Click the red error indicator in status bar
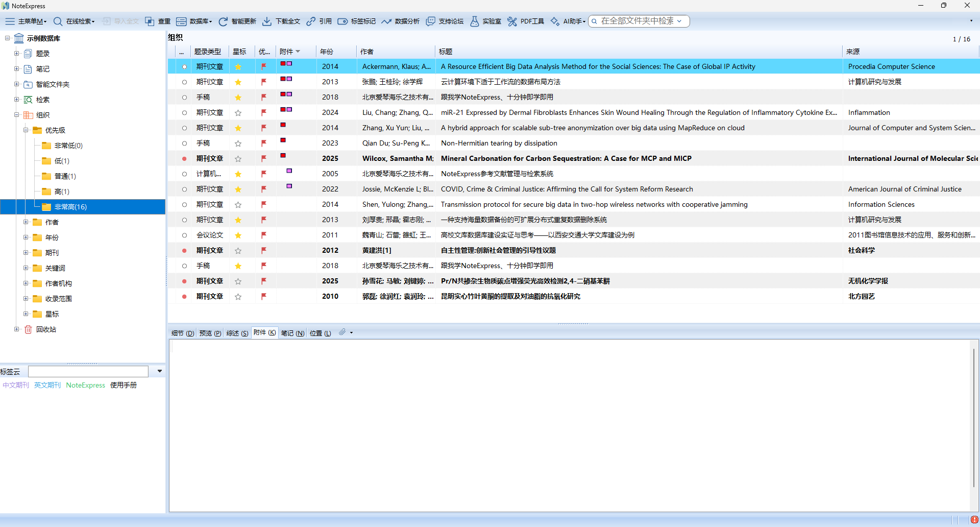 974,520
